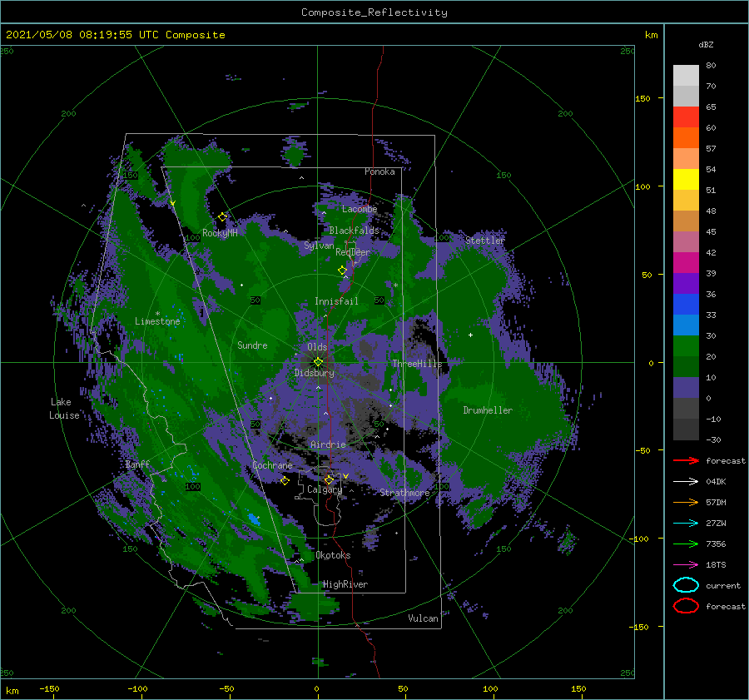749x700 pixels.
Task: Select the magenta 18TS arrow legend entry
Action: (x=686, y=565)
